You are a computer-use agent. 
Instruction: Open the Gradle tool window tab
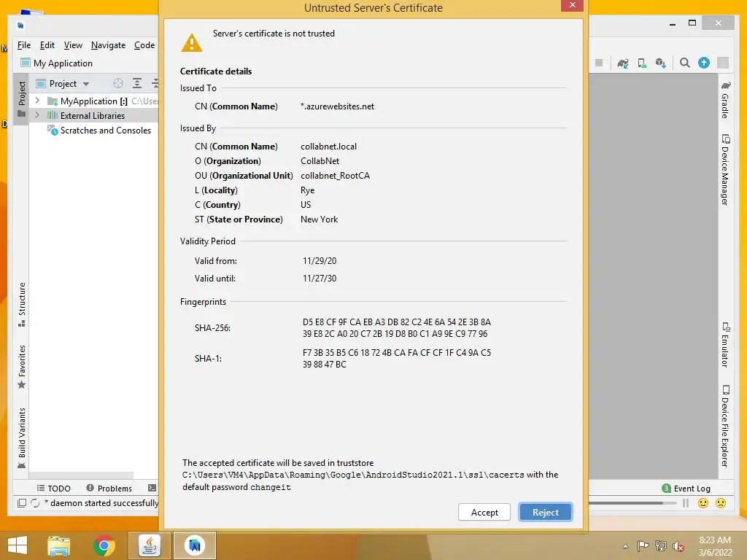click(x=725, y=100)
